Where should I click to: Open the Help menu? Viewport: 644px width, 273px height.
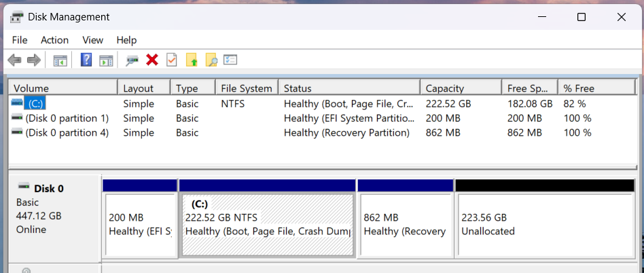click(x=126, y=40)
